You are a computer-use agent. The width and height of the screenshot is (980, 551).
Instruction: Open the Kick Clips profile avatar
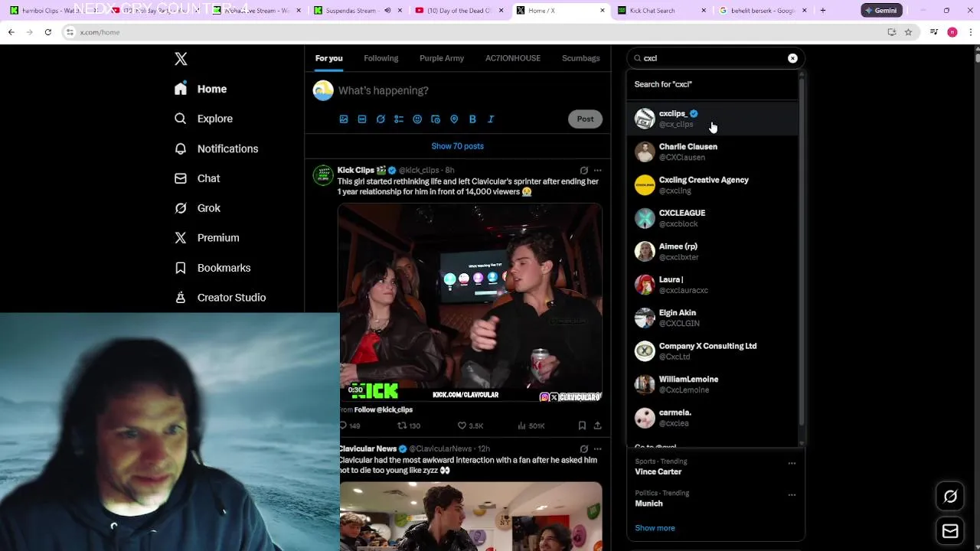pyautogui.click(x=323, y=175)
